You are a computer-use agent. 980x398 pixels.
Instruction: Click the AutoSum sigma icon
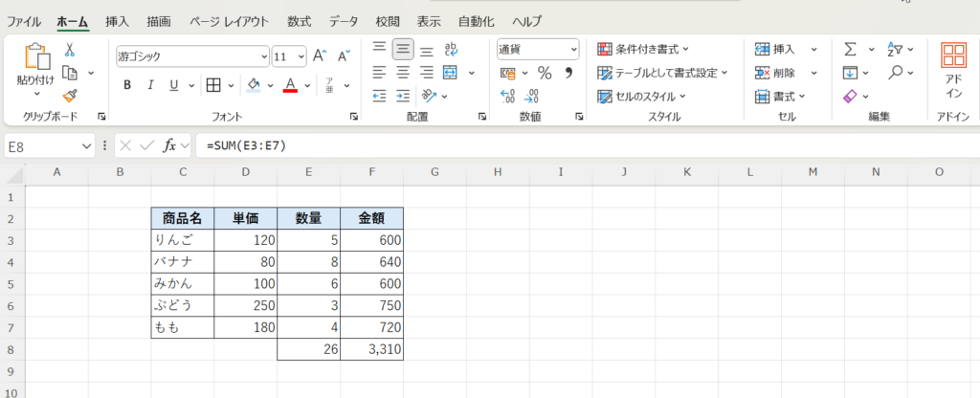[849, 50]
